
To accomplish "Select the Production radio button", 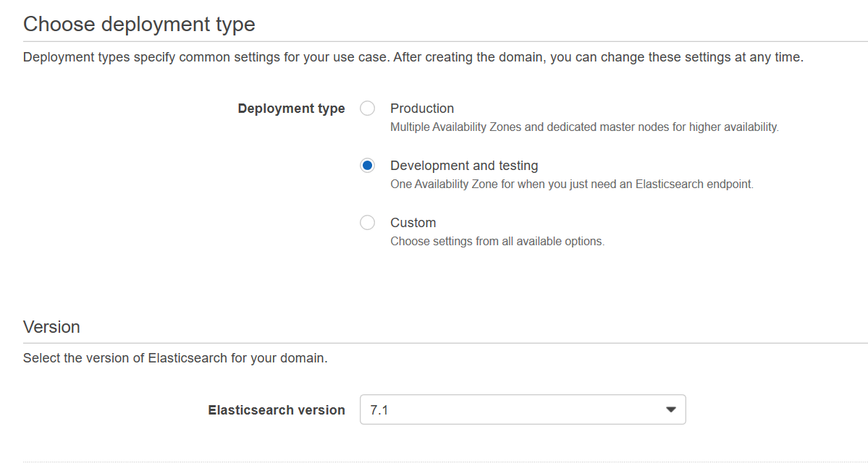I will click(368, 109).
